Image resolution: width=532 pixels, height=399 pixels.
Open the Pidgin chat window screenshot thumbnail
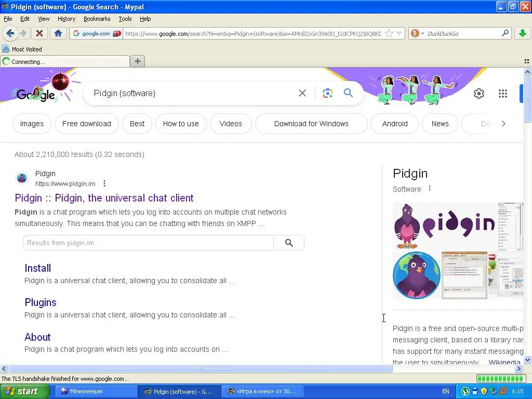[x=464, y=275]
